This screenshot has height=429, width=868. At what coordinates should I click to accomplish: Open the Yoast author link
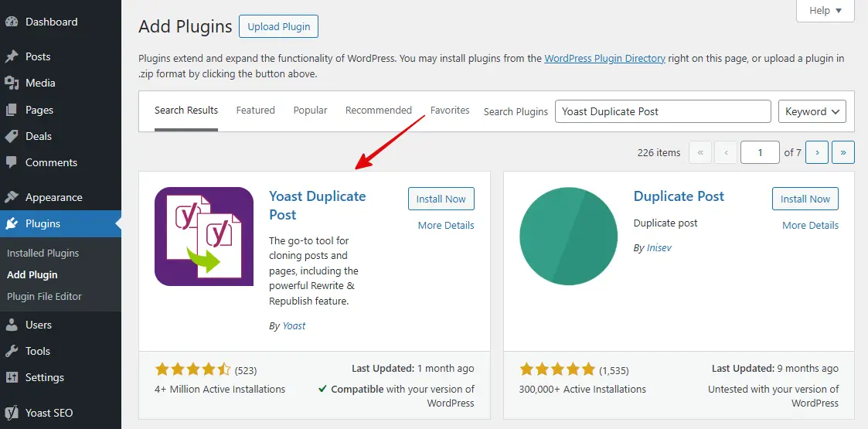click(294, 326)
